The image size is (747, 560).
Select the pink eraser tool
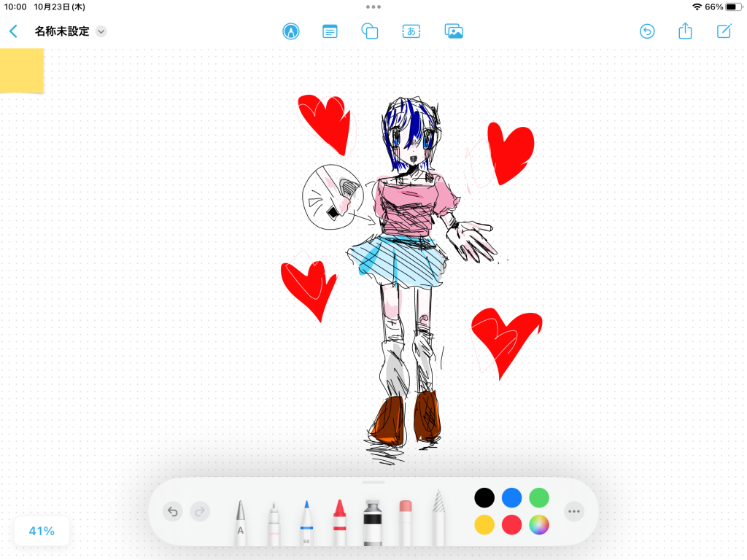click(x=406, y=522)
